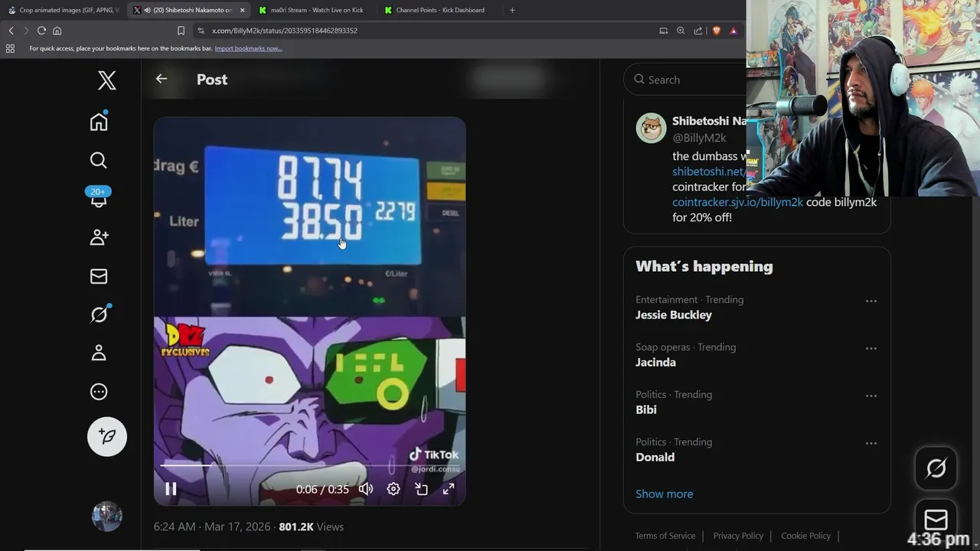980x551 pixels.
Task: Open Notifications bell with 20+ badge
Action: tap(99, 197)
